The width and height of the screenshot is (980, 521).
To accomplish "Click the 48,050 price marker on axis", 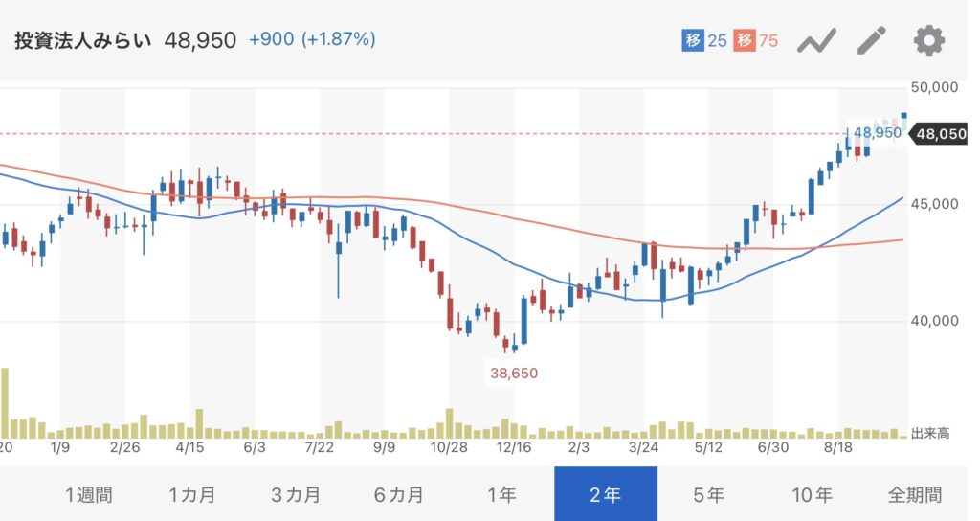I will [941, 135].
